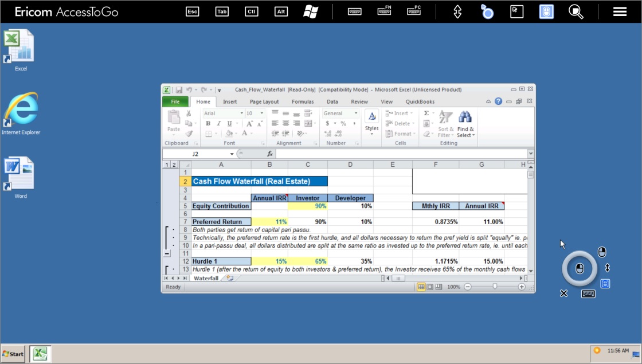Open the Name Box dropdown arrow
642x364 pixels.
tap(232, 154)
